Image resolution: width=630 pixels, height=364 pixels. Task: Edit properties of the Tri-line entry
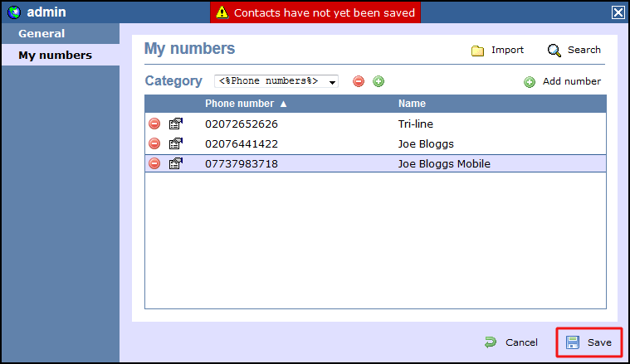tap(176, 124)
